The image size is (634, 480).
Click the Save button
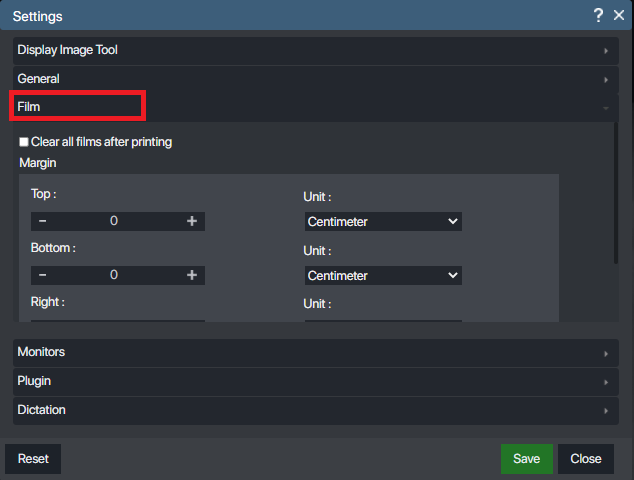(x=526, y=459)
